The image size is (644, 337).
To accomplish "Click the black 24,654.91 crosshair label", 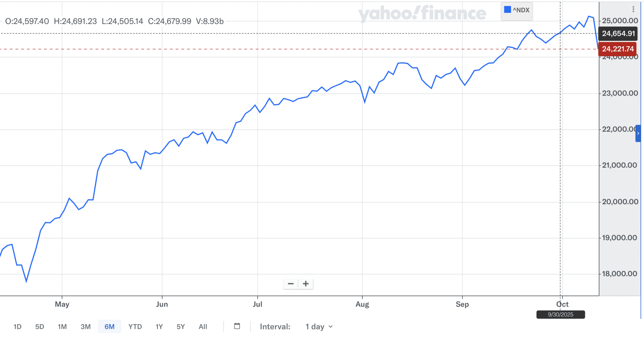I will pyautogui.click(x=618, y=34).
